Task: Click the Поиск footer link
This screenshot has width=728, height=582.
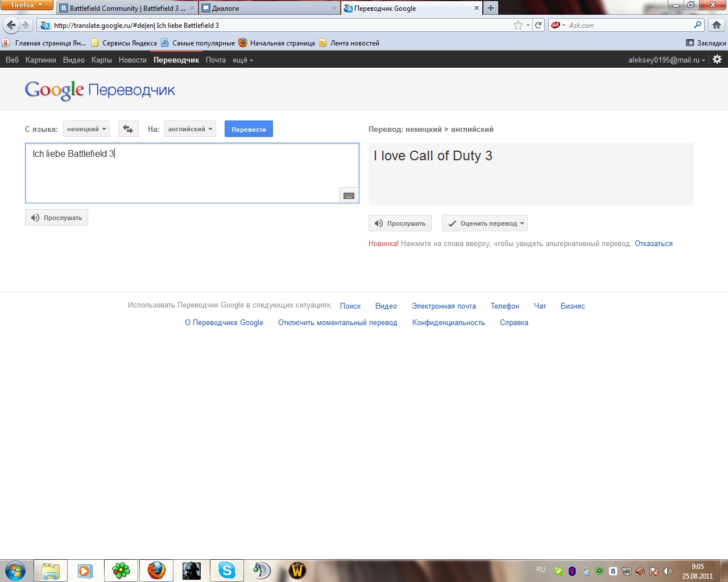Action: click(x=350, y=306)
